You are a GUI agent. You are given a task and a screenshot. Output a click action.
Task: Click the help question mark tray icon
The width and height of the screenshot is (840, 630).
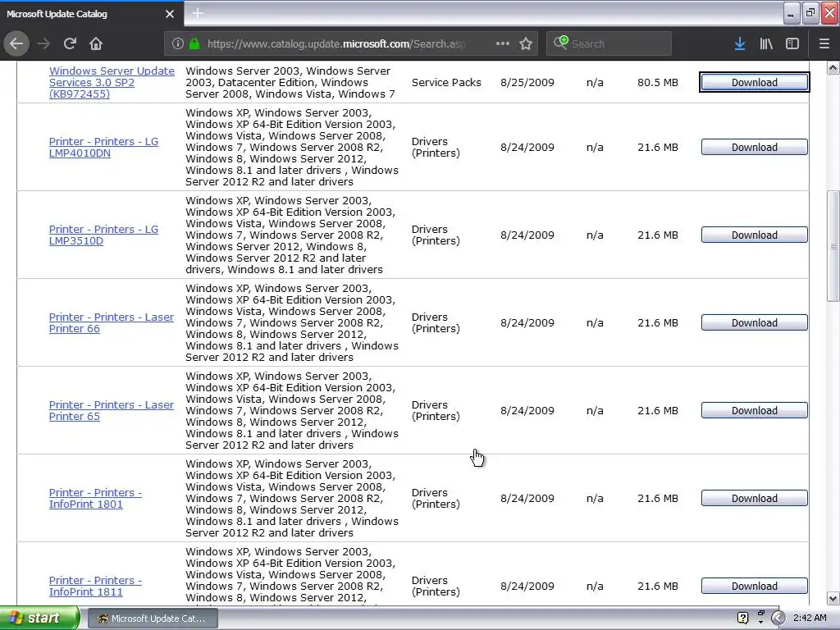742,619
